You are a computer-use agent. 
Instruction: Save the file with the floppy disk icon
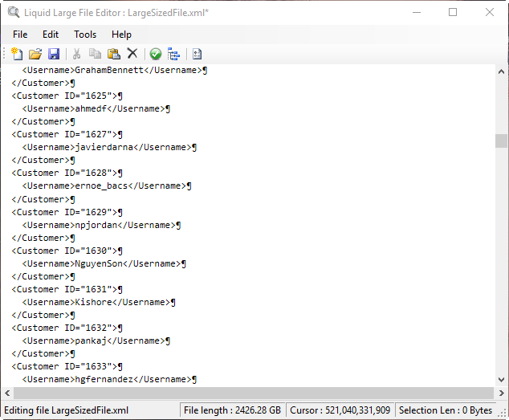pyautogui.click(x=54, y=54)
